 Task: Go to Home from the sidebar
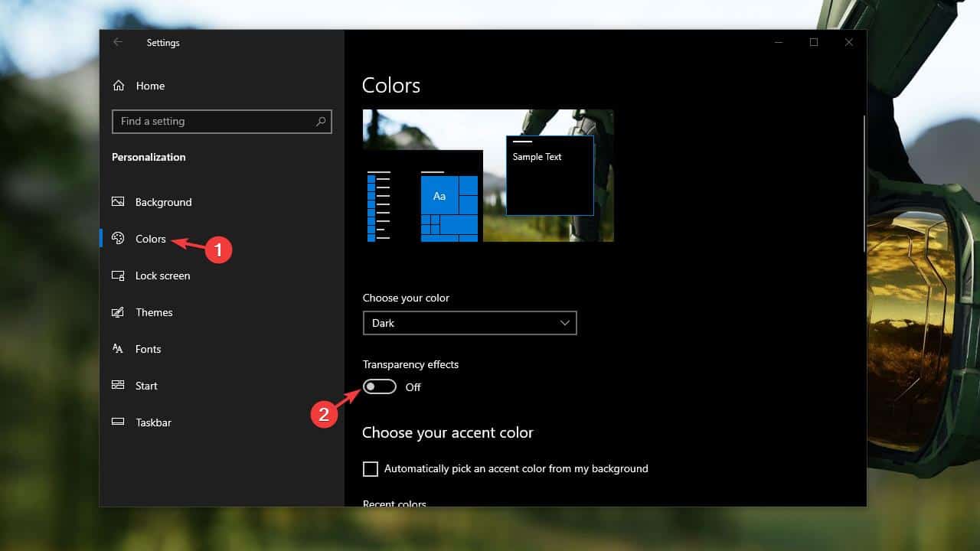[150, 86]
